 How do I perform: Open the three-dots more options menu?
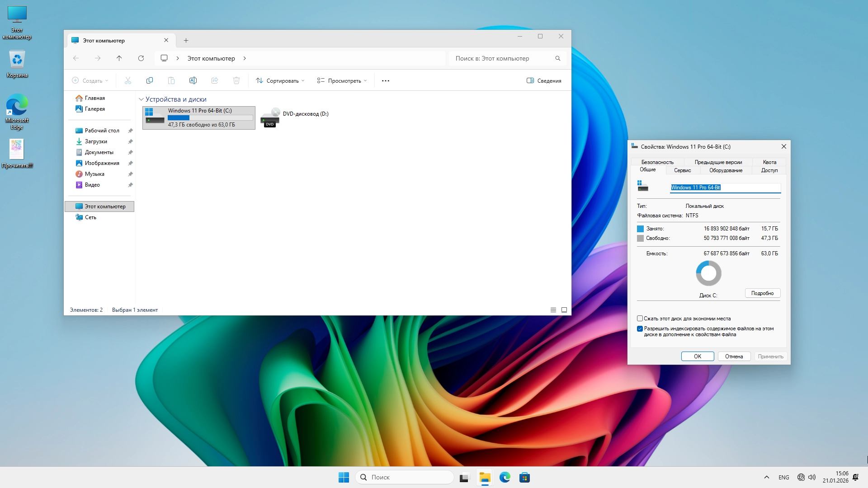(x=386, y=81)
